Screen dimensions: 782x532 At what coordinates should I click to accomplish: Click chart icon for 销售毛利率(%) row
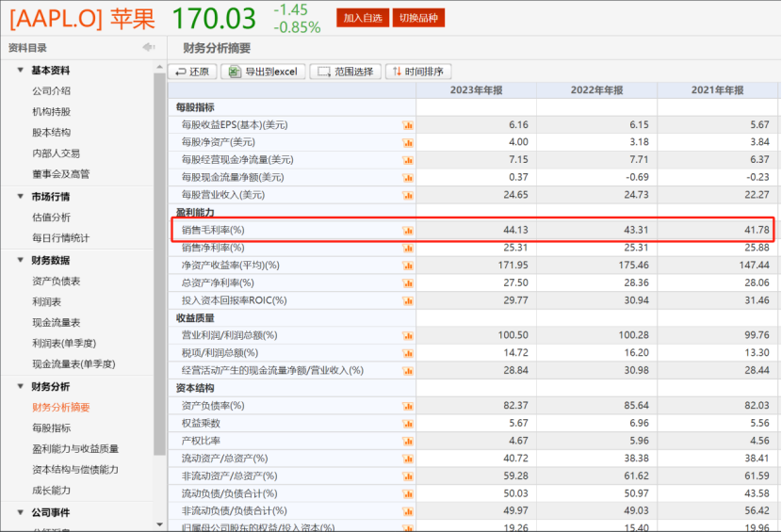(408, 231)
